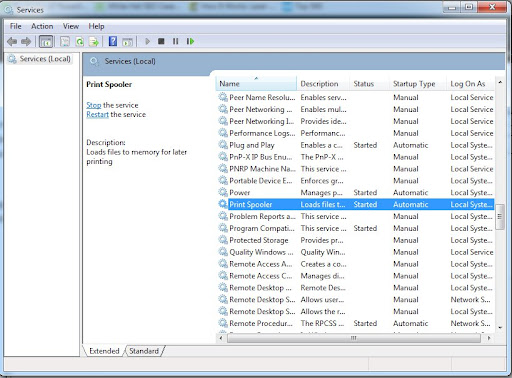The image size is (512, 378).
Task: Select the Power service row
Action: pyautogui.click(x=355, y=193)
